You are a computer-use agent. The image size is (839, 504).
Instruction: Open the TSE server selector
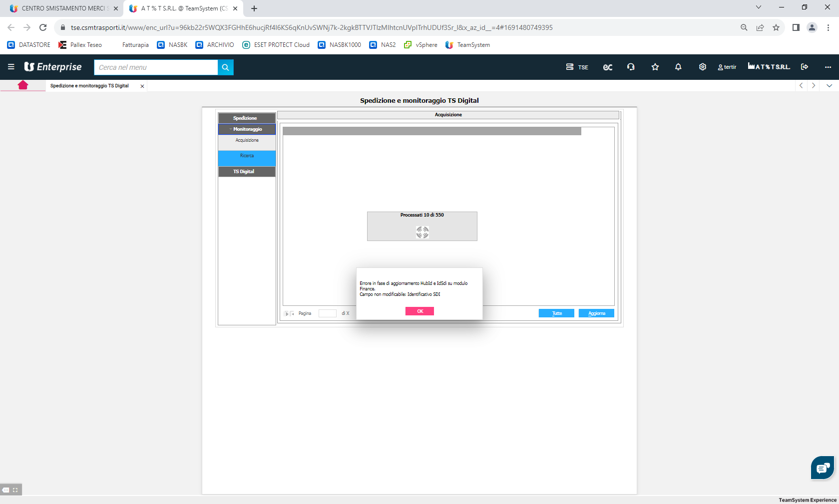pyautogui.click(x=577, y=67)
